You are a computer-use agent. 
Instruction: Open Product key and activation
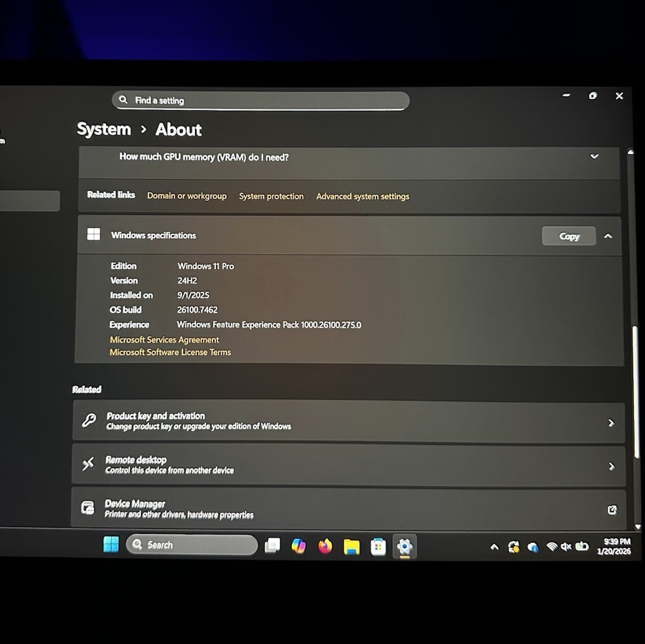point(349,421)
